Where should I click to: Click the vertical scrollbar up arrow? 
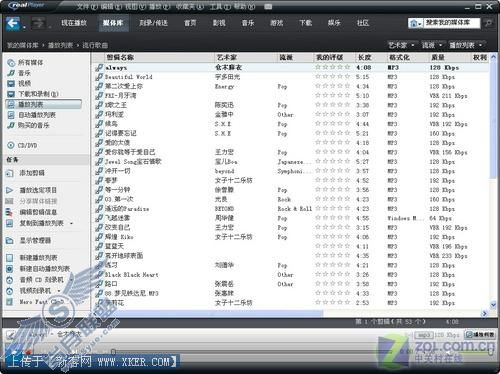coord(493,57)
